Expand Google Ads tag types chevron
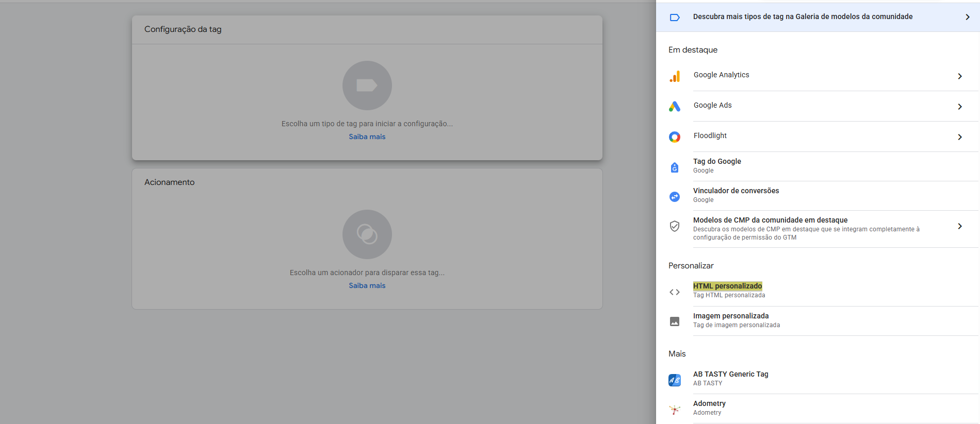The image size is (980, 424). [960, 107]
